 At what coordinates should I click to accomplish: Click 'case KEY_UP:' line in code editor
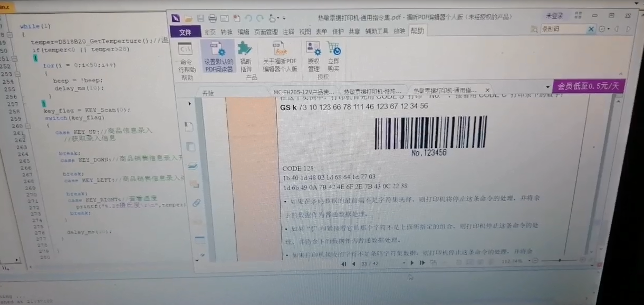coord(104,131)
